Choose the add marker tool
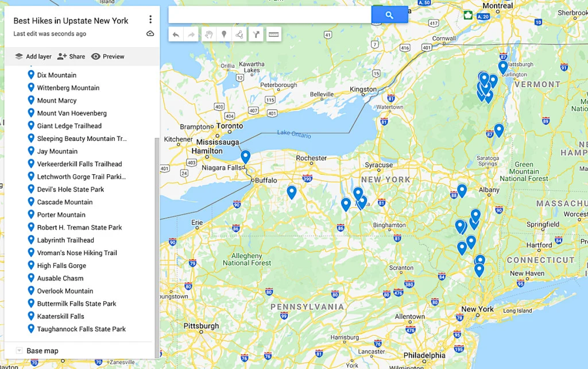This screenshot has height=369, width=588. [224, 34]
